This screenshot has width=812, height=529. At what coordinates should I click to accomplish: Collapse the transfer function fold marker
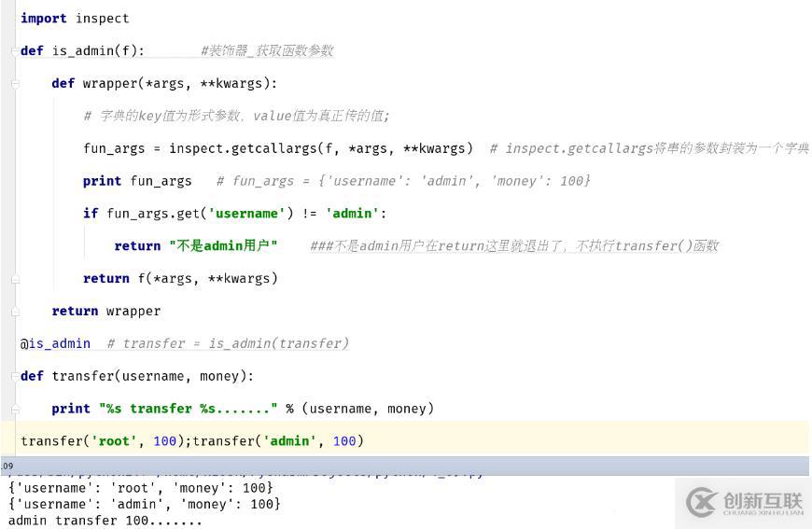pyautogui.click(x=15, y=376)
